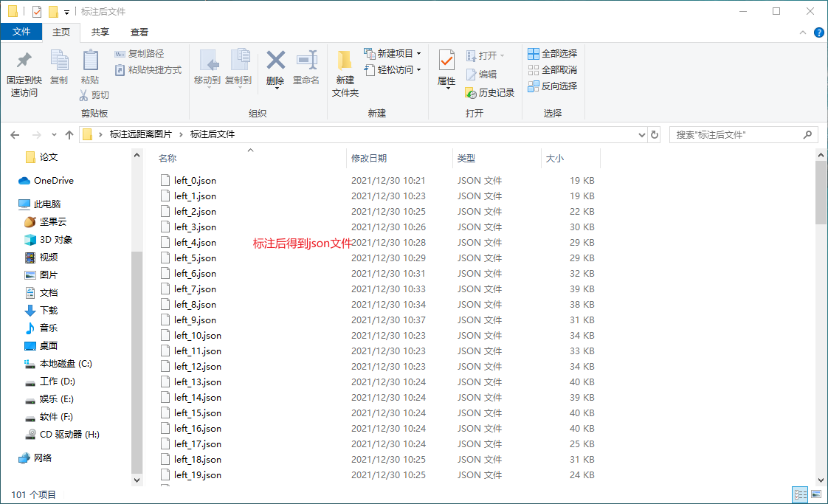Open the file left_0.json
828x504 pixels.
tap(196, 180)
